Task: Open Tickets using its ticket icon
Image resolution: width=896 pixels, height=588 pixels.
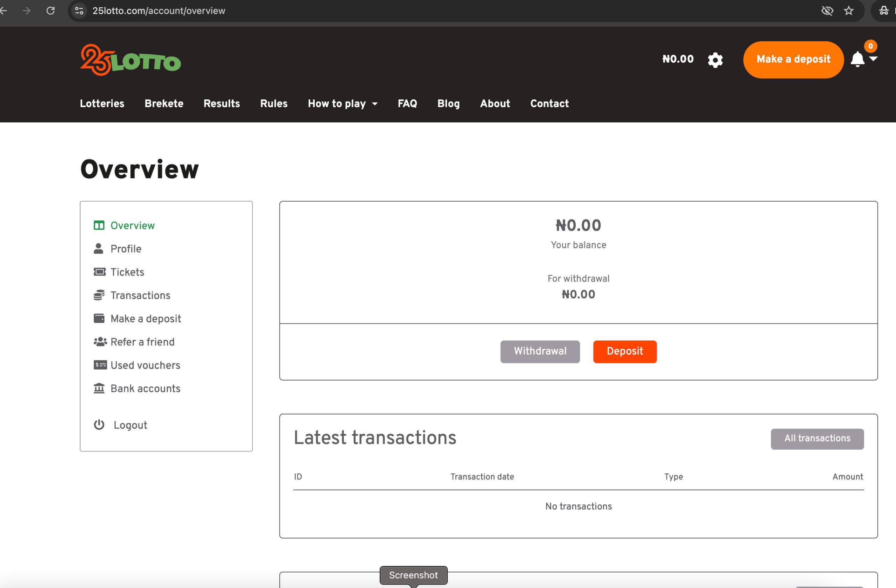Action: pos(99,272)
